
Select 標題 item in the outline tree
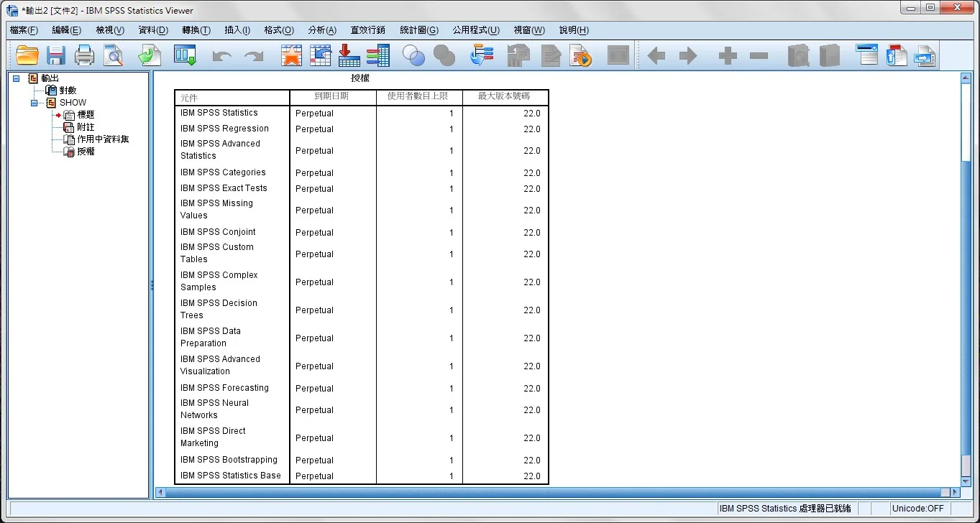click(x=86, y=115)
